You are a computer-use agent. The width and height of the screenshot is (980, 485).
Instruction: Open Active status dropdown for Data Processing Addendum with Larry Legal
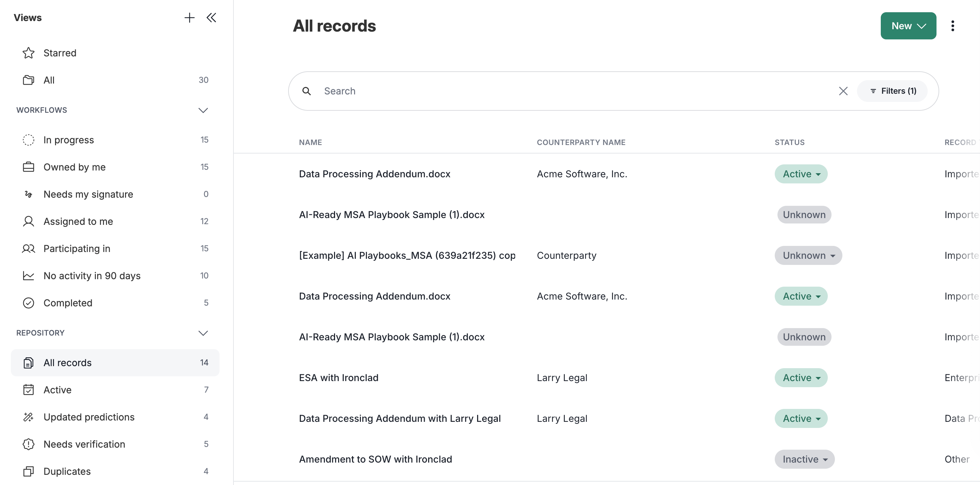[801, 418]
